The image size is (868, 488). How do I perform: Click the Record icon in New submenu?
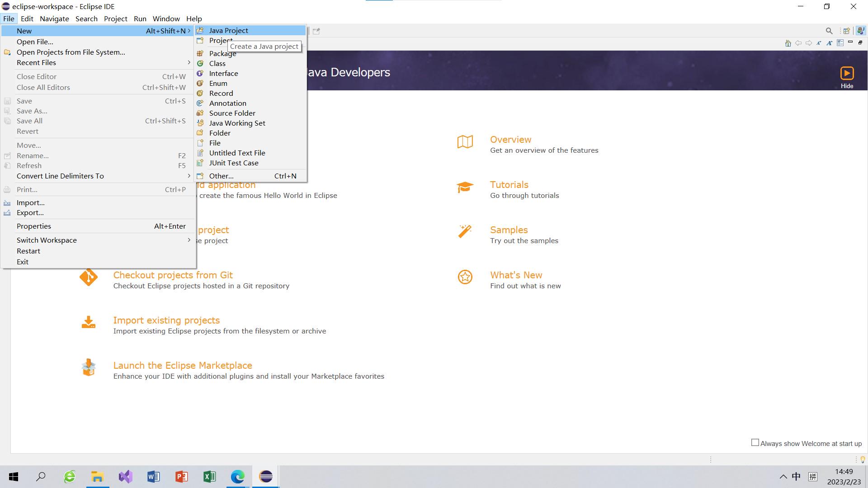(x=200, y=93)
